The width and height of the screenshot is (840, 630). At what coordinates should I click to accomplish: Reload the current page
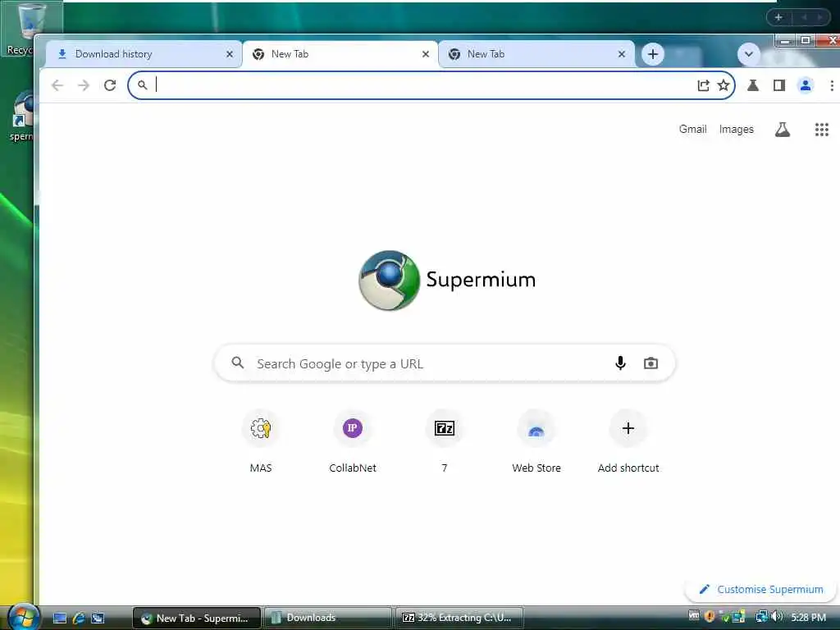point(110,85)
